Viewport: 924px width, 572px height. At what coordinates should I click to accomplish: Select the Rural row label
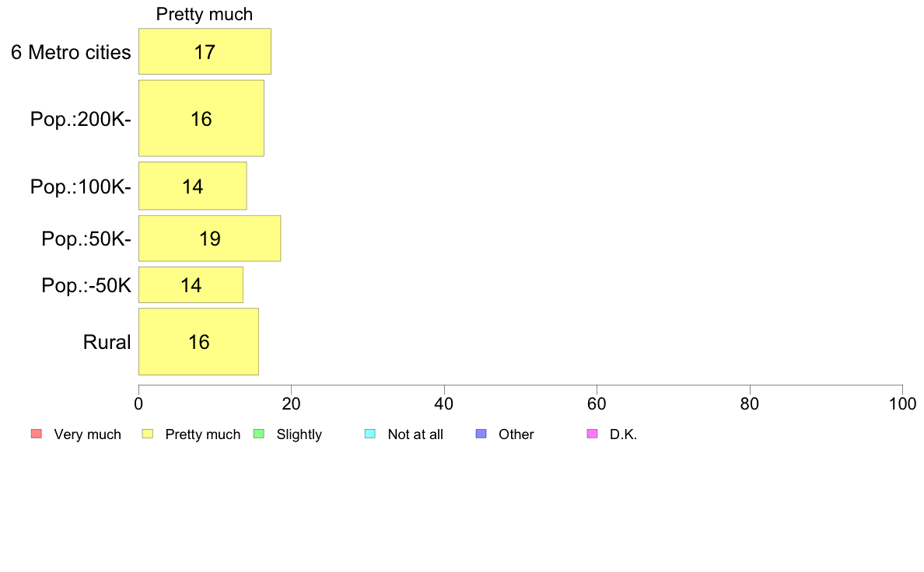(x=107, y=342)
